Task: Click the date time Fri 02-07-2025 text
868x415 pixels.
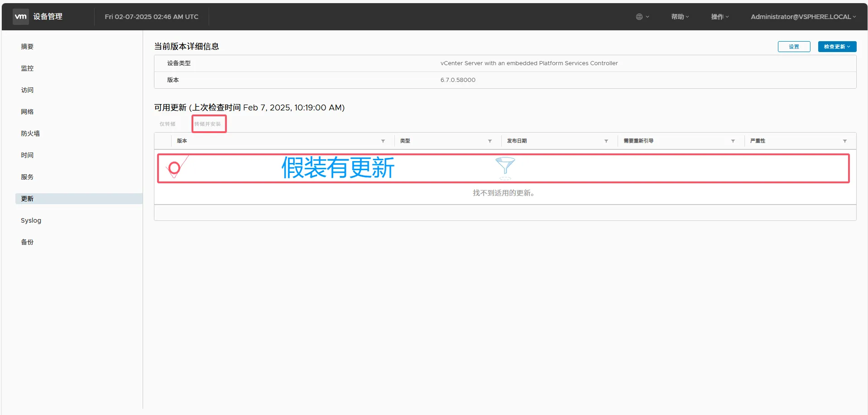Action: [151, 17]
